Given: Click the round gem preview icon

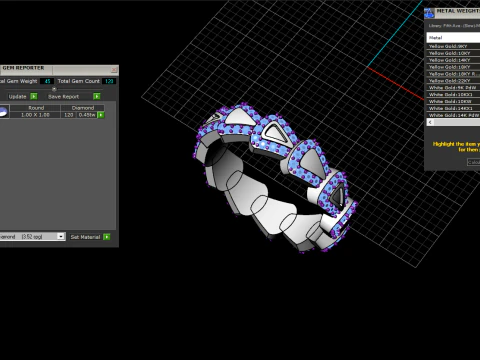Looking at the screenshot, I should [4, 112].
